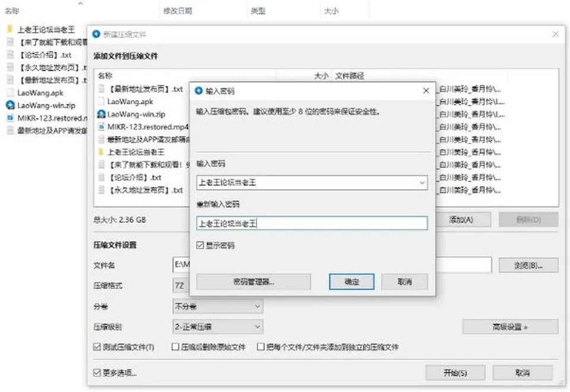The width and height of the screenshot is (570, 392).
Task: Click the 删除(D) button
Action: pyautogui.click(x=528, y=219)
